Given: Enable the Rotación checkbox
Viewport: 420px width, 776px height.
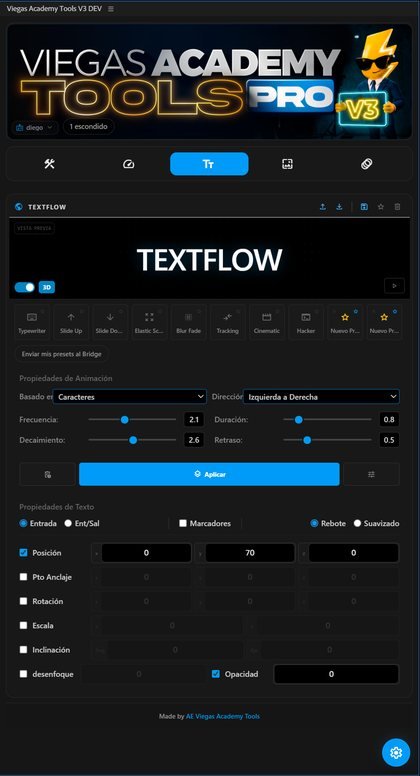Looking at the screenshot, I should (x=23, y=601).
